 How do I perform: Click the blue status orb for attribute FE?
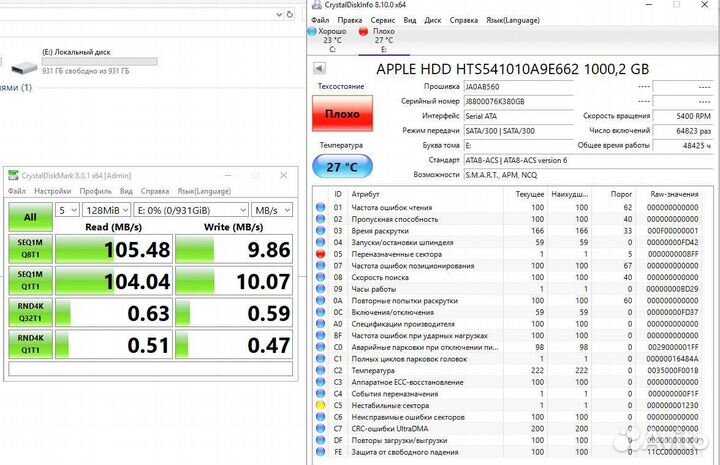tap(321, 452)
